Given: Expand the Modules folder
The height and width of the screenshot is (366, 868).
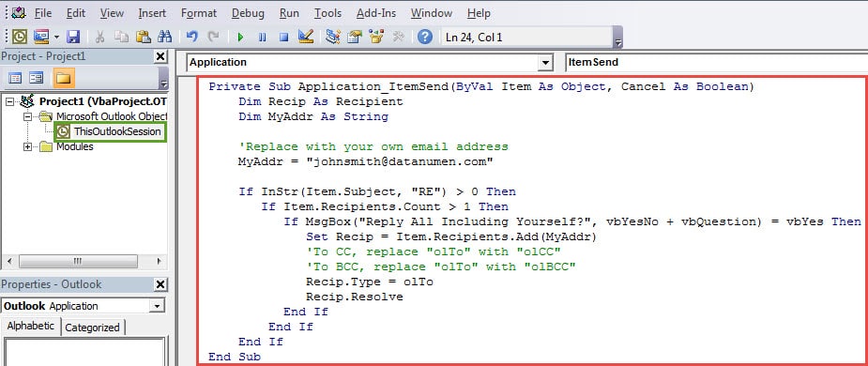Looking at the screenshot, I should point(27,146).
